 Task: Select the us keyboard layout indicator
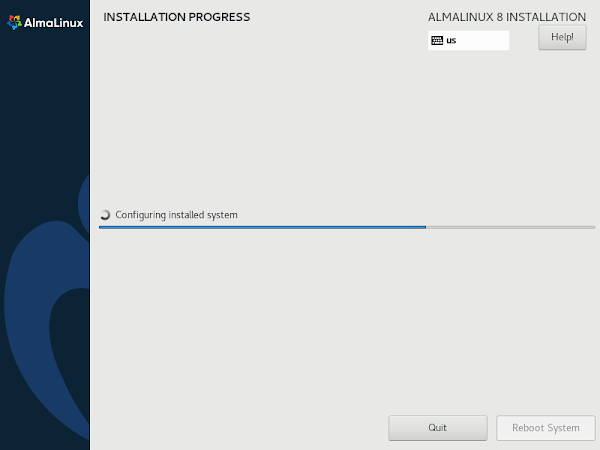(x=468, y=41)
